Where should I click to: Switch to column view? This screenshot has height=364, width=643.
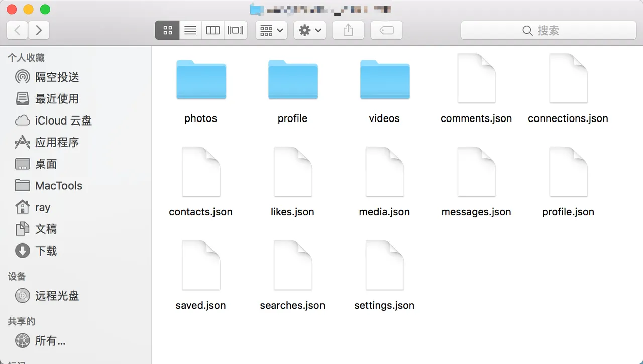pos(213,30)
